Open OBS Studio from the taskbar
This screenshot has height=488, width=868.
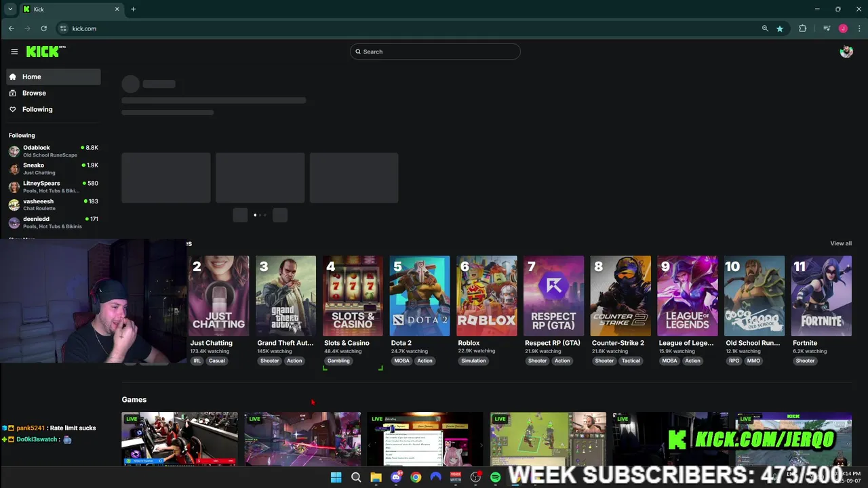[475, 477]
